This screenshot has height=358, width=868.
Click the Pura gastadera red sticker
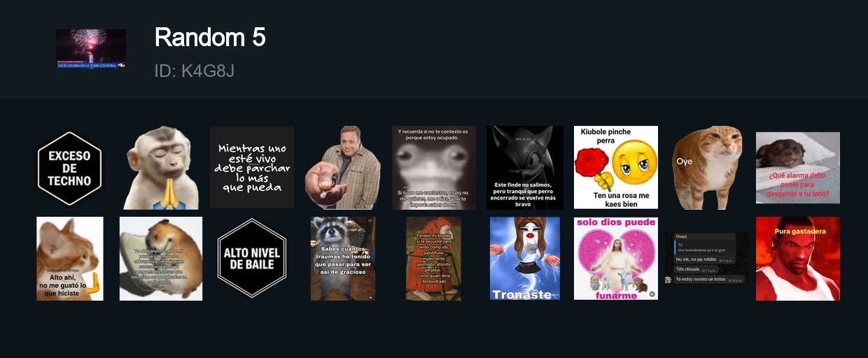[798, 259]
